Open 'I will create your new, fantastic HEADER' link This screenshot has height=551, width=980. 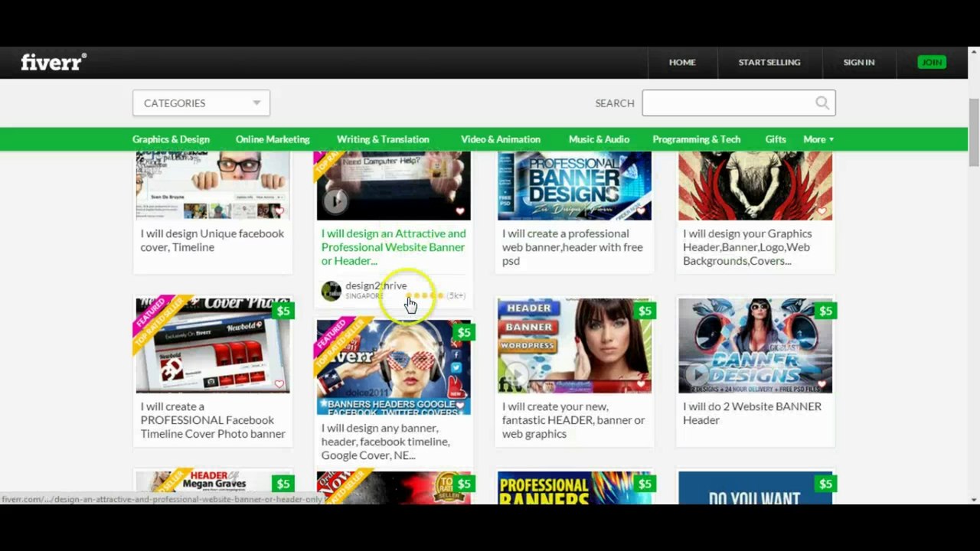(573, 420)
